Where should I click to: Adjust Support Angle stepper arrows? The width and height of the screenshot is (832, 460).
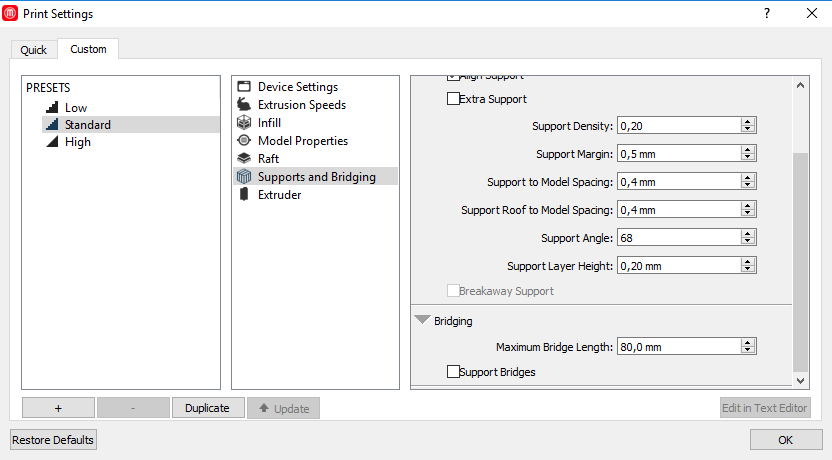[747, 238]
